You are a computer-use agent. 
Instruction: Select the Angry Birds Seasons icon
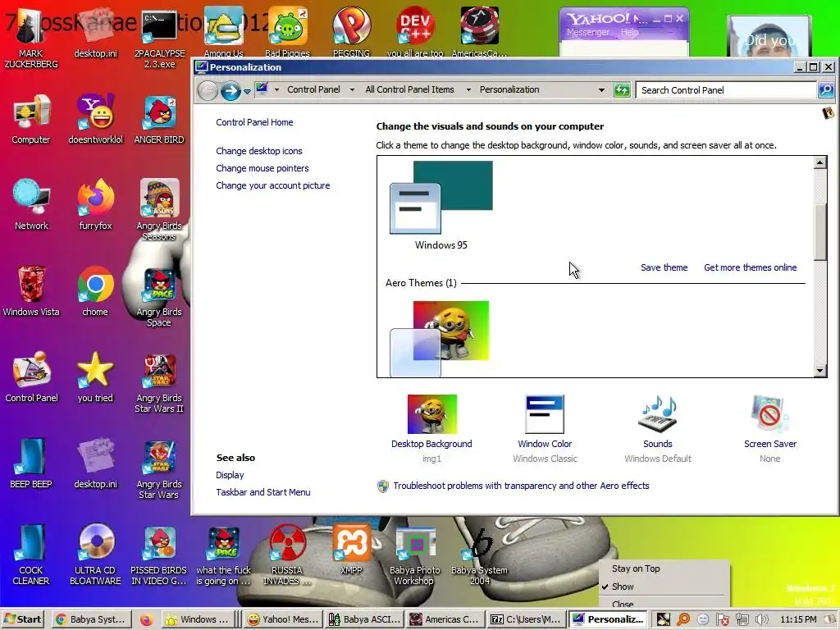159,209
